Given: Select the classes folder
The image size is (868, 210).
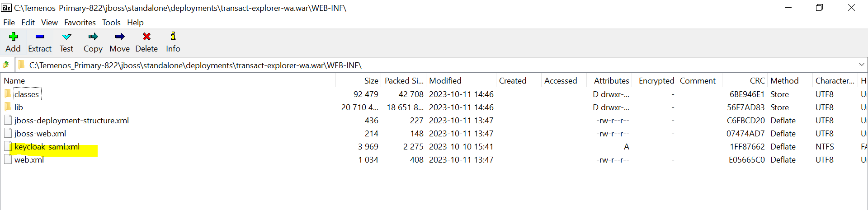Looking at the screenshot, I should point(27,94).
